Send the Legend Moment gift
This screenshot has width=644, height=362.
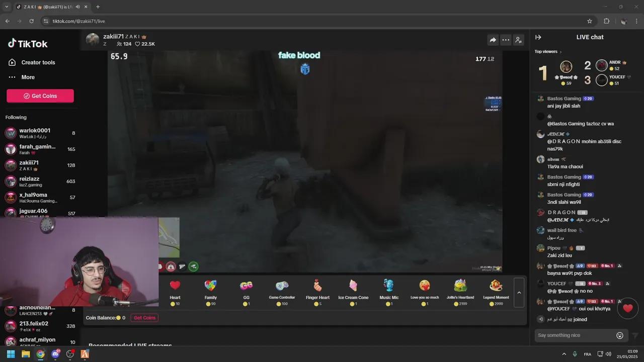[x=496, y=292]
